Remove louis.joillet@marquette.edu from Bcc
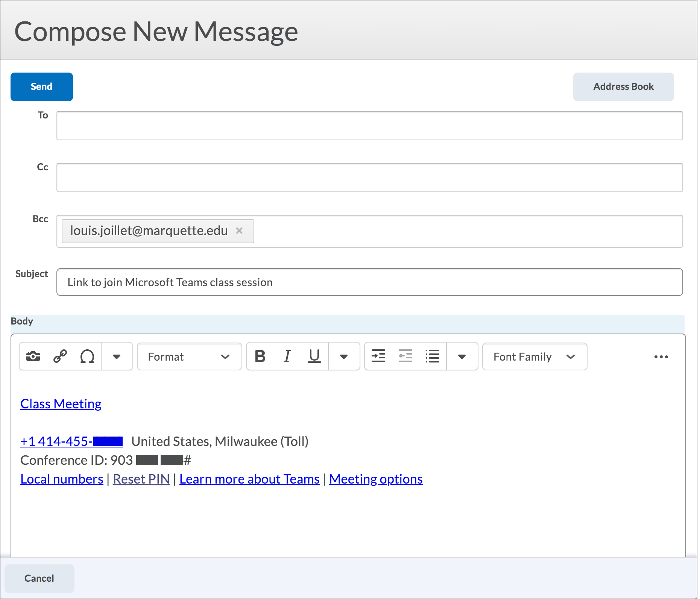 [239, 231]
